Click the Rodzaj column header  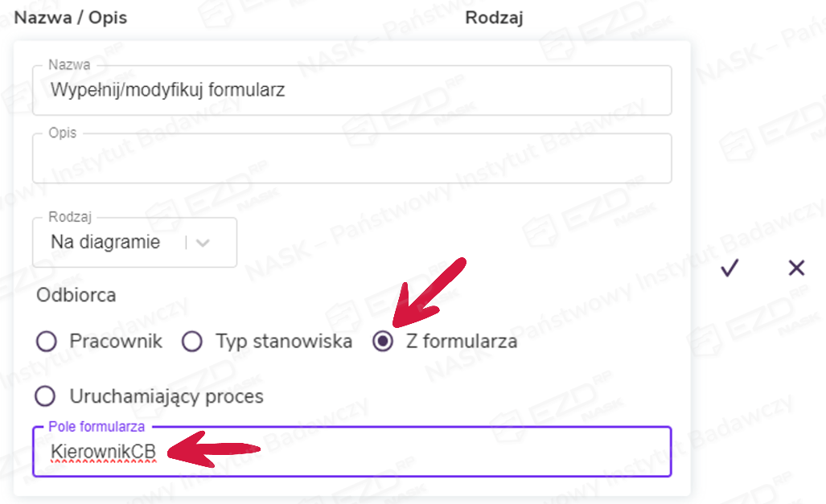[494, 17]
